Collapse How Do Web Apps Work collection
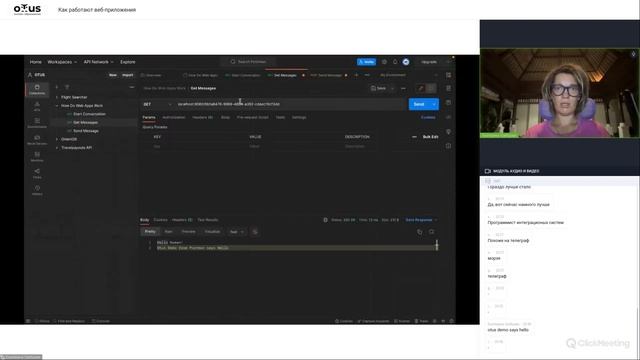Viewport: 640px width, 360px height. tap(57, 106)
